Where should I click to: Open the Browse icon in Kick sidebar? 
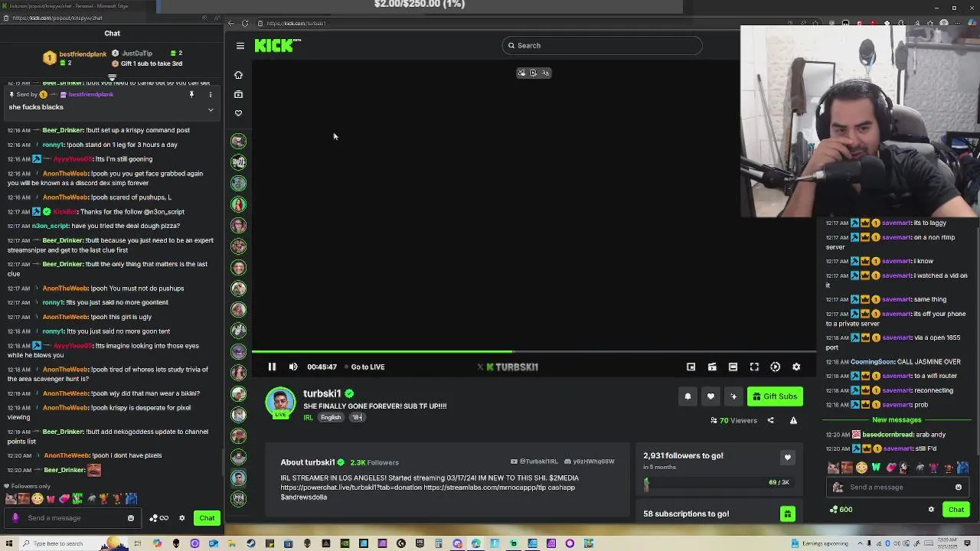point(238,94)
